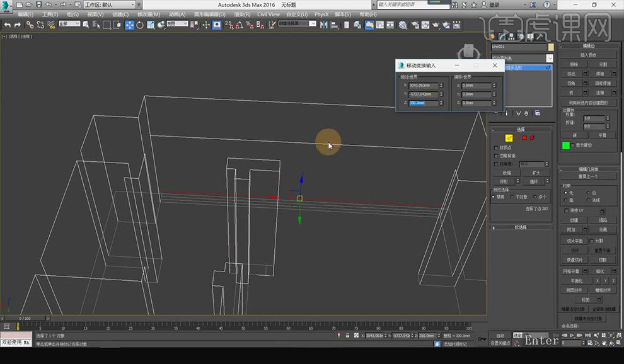Select the Move tool in main toolbar
This screenshot has width=624, height=364.
coord(129,25)
